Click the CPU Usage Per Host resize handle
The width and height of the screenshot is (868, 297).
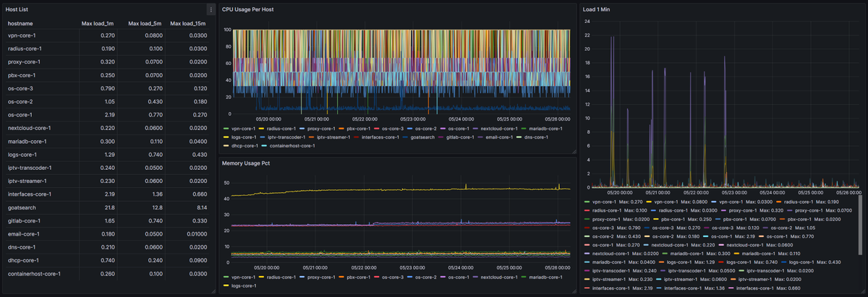[x=574, y=150]
